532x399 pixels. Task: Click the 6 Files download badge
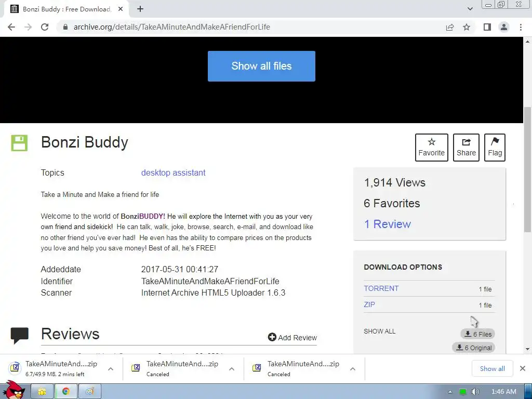tap(478, 334)
